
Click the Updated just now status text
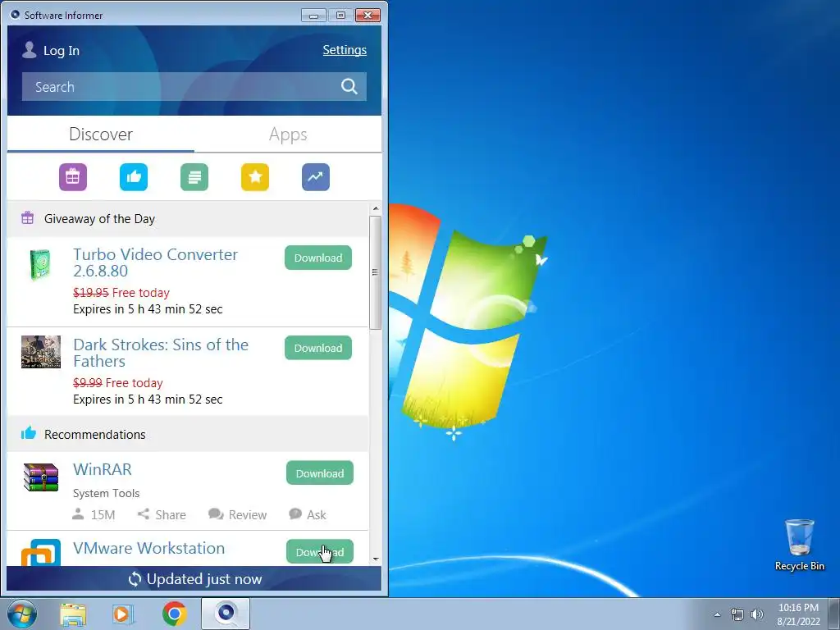pos(204,579)
